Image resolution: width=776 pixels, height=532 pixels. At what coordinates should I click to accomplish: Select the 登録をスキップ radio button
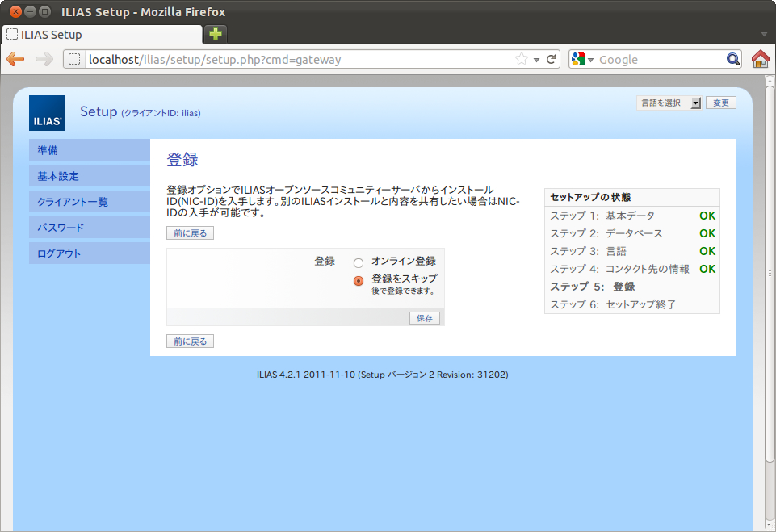(x=359, y=281)
